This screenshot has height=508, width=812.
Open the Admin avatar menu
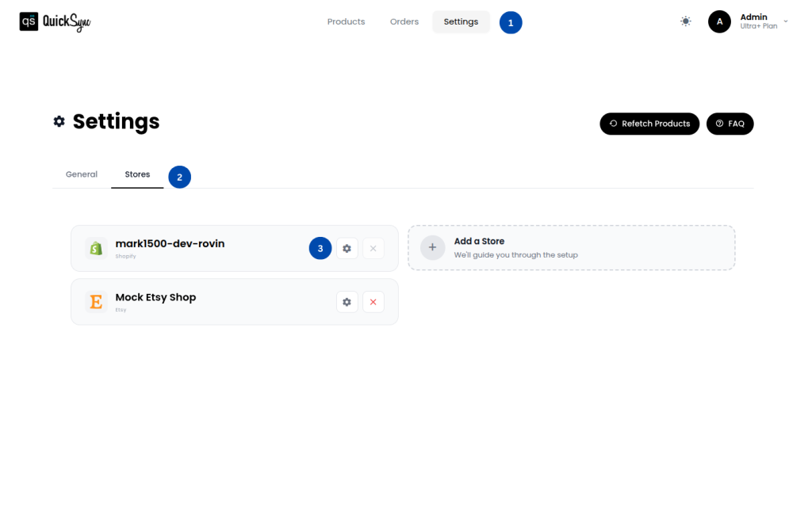[x=719, y=21]
